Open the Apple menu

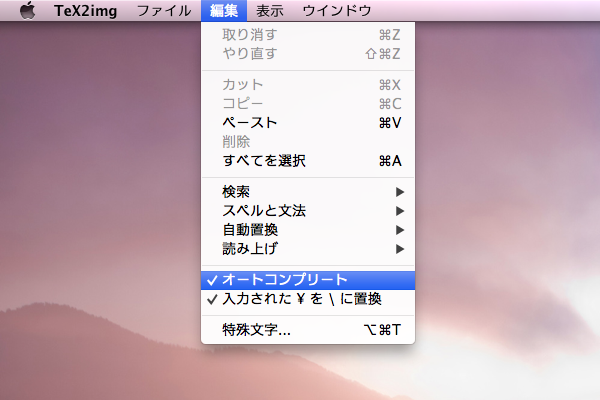pyautogui.click(x=27, y=10)
